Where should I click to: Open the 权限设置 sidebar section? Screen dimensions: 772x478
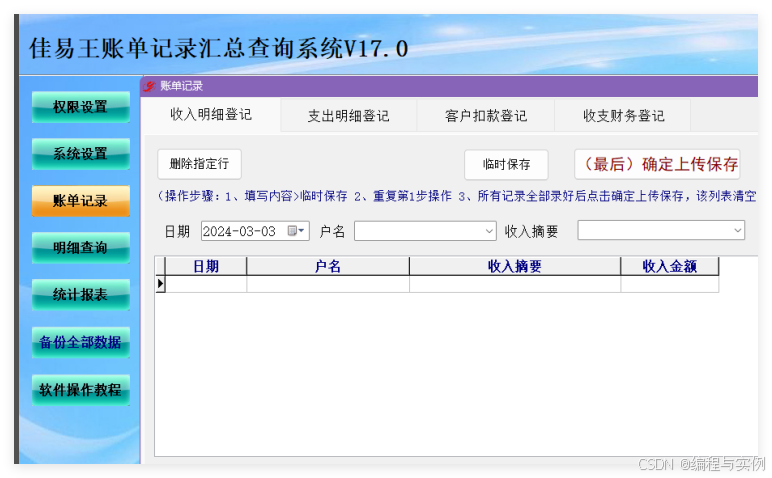(81, 107)
